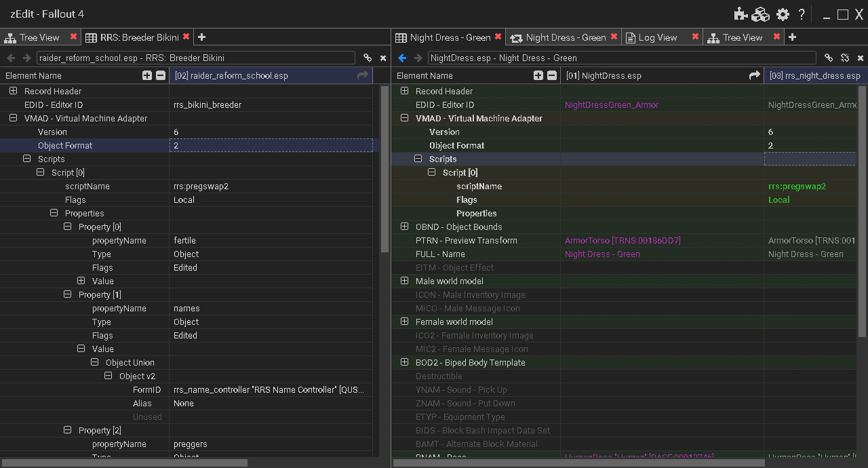868x468 pixels.
Task: Switch to left Tree View tab
Action: pyautogui.click(x=34, y=37)
